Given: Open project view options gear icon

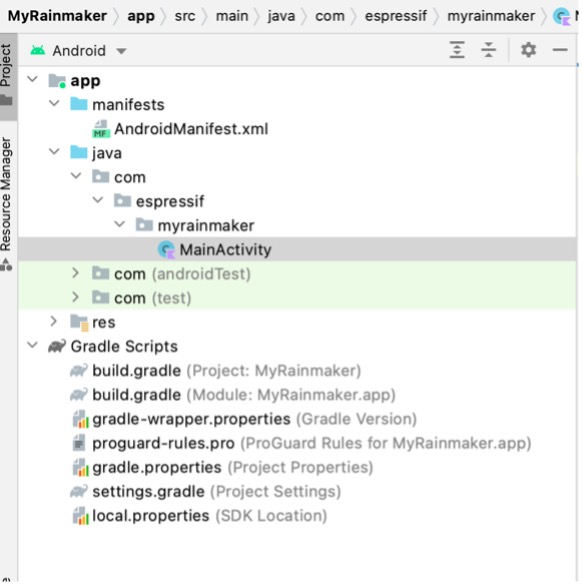Looking at the screenshot, I should (x=528, y=50).
